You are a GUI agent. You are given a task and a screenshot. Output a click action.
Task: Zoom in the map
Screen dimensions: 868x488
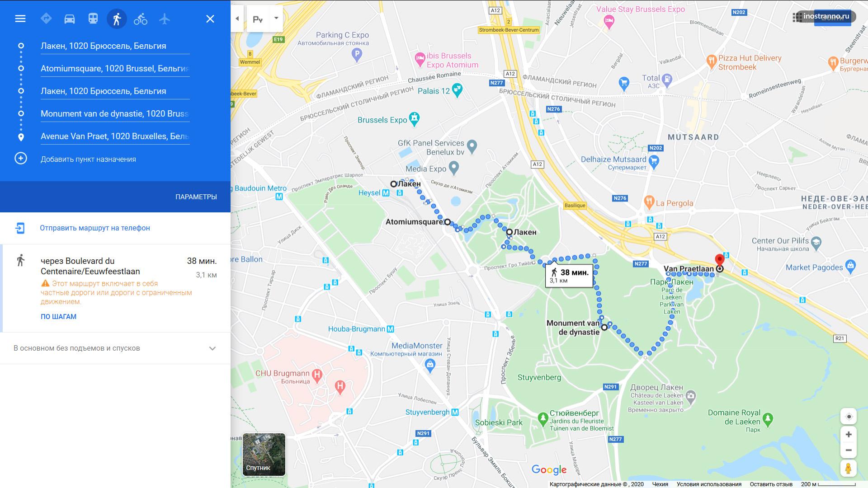point(849,434)
